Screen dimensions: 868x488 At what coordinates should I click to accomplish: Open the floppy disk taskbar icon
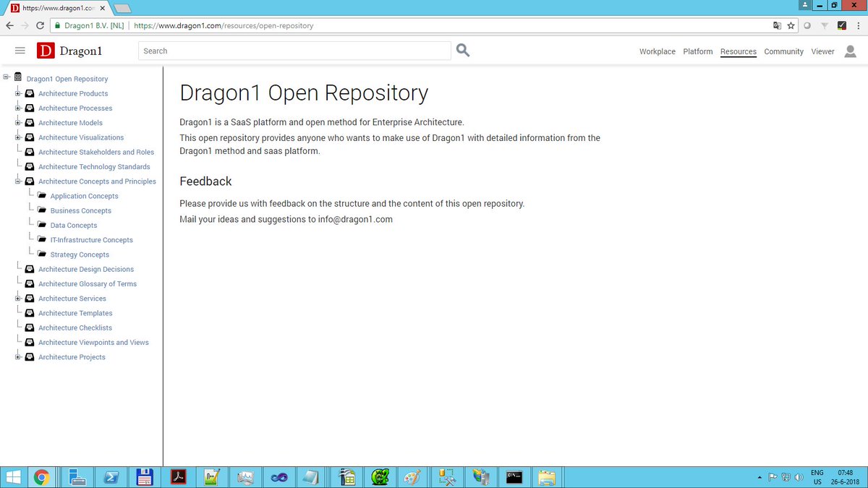coord(144,477)
